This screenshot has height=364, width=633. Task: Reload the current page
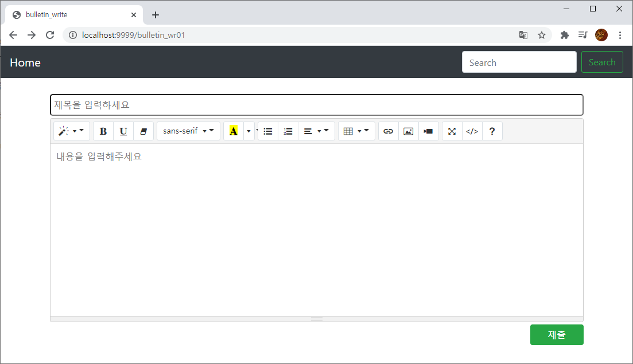click(x=50, y=35)
